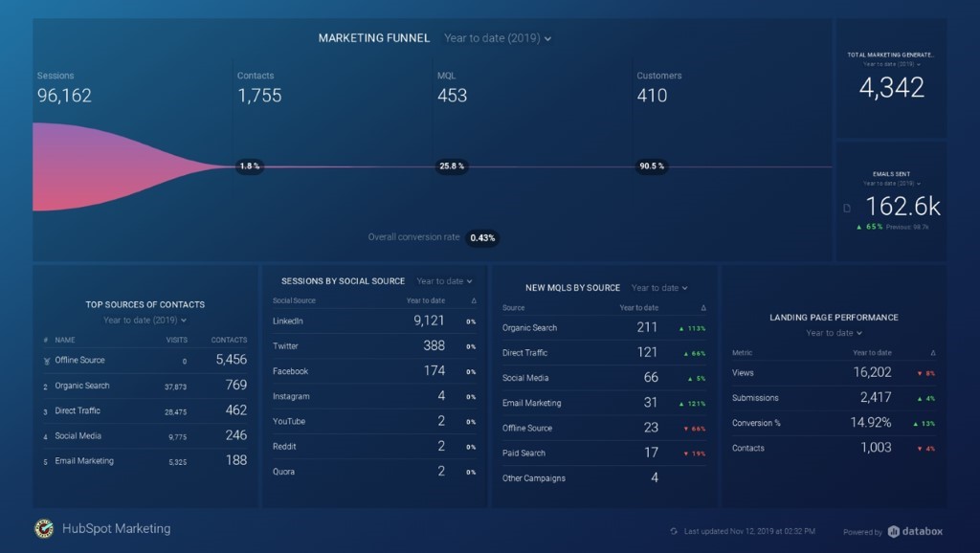The height and width of the screenshot is (553, 980).
Task: Click the CONTACTS column header
Action: tap(229, 340)
